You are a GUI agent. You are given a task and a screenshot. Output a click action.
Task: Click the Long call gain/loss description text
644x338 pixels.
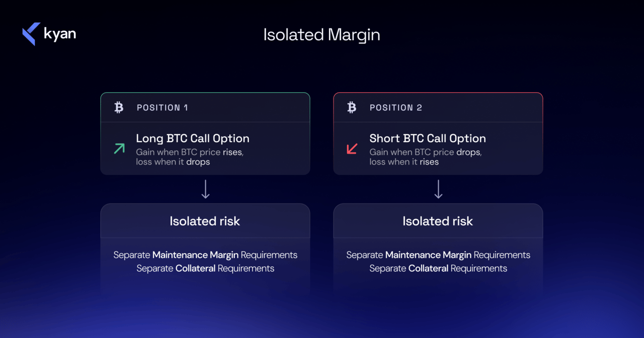tap(189, 157)
